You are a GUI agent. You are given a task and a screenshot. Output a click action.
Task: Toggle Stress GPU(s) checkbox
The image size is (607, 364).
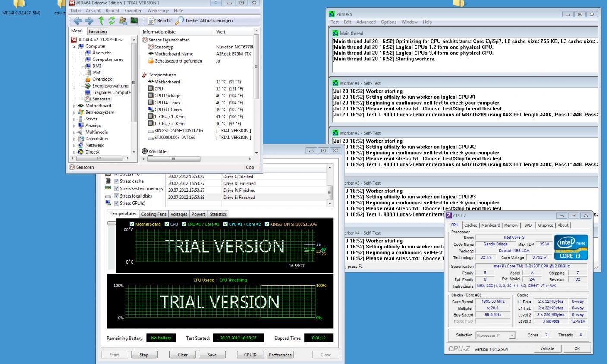pos(116,203)
